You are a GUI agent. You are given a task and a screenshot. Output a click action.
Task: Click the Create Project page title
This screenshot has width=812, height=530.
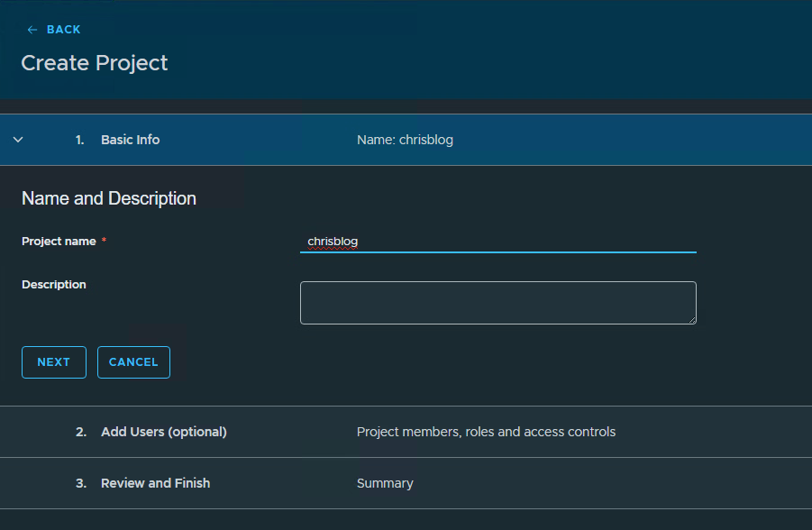pyautogui.click(x=95, y=63)
